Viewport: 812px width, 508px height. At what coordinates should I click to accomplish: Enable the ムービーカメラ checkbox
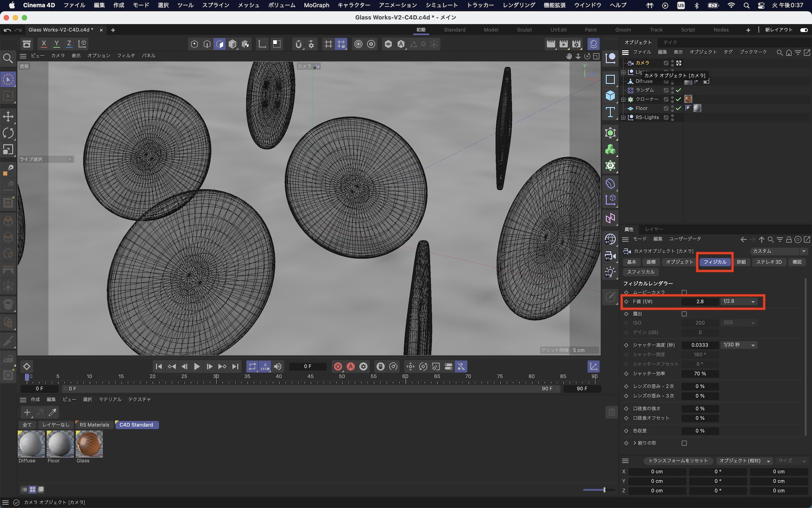(684, 292)
